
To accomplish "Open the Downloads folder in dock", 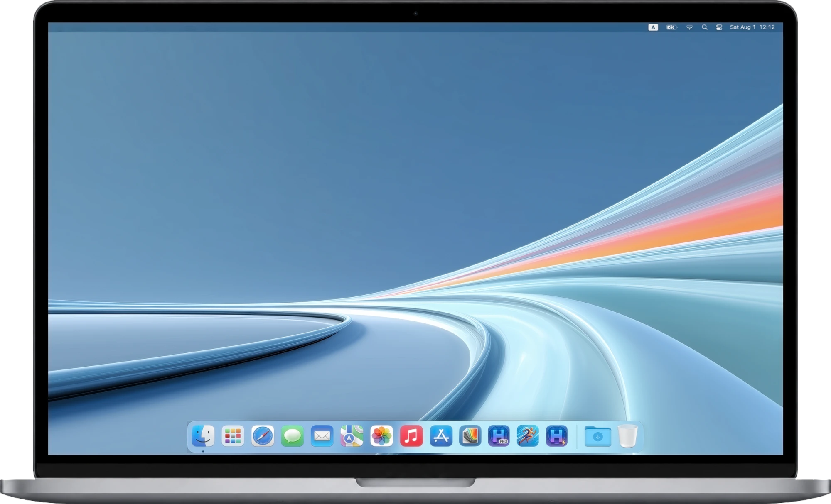I will pyautogui.click(x=597, y=436).
